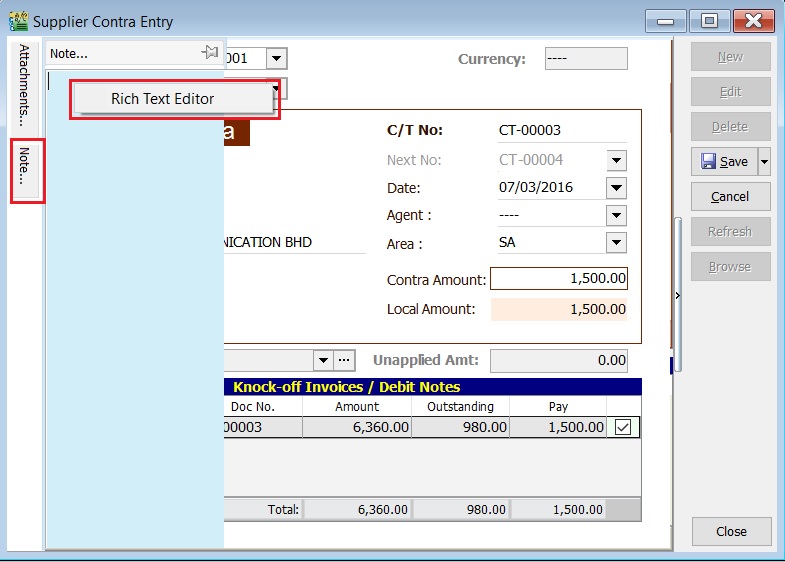The width and height of the screenshot is (785, 562).
Task: Toggle the knock-off checkbox in invoice row
Action: point(623,427)
